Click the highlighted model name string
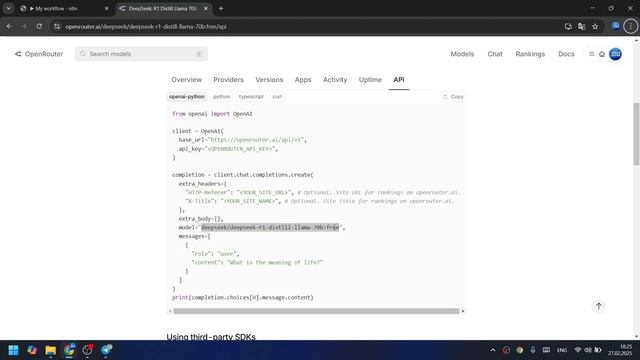This screenshot has height=360, width=640. tap(270, 227)
